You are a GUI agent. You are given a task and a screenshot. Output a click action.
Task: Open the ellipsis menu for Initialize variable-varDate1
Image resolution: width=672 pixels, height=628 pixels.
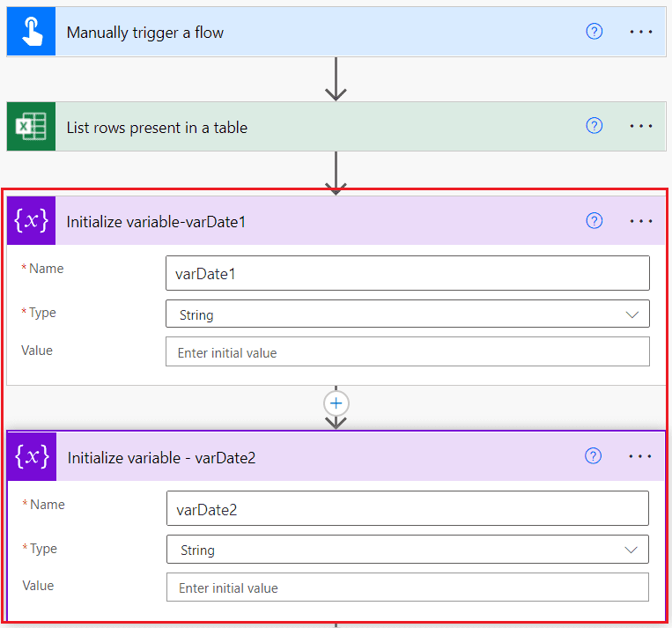pyautogui.click(x=641, y=221)
